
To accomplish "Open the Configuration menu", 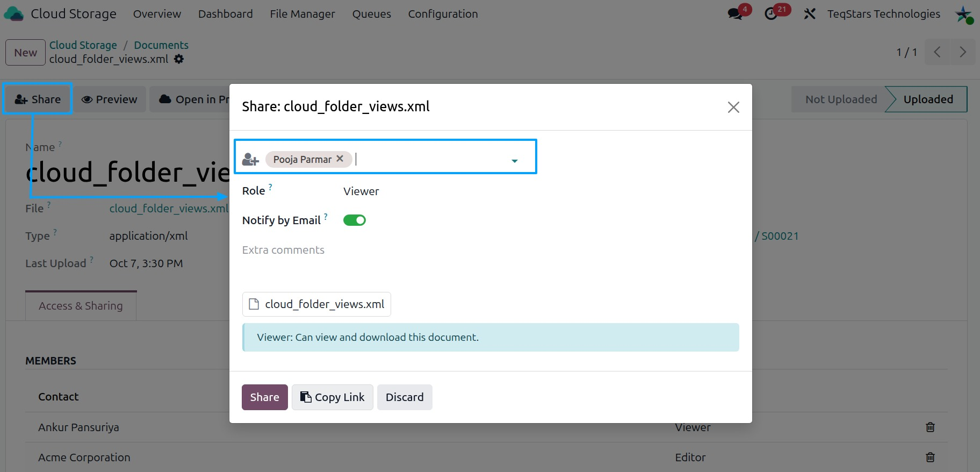I will coord(443,14).
